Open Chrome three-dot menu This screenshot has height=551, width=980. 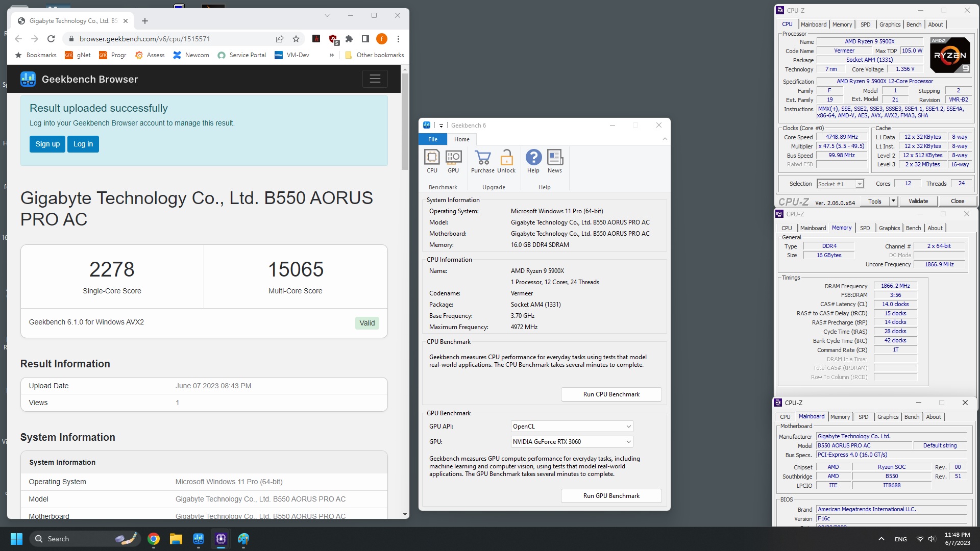click(x=398, y=39)
